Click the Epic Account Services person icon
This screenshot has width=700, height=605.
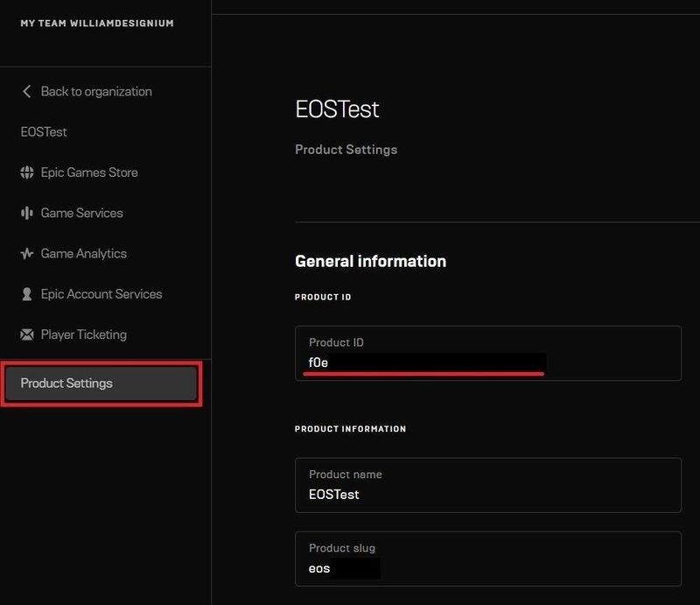27,294
